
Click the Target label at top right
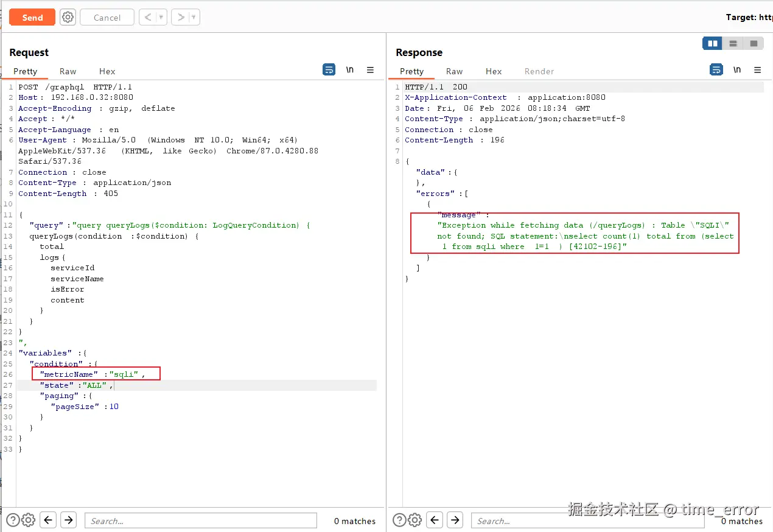click(x=749, y=17)
